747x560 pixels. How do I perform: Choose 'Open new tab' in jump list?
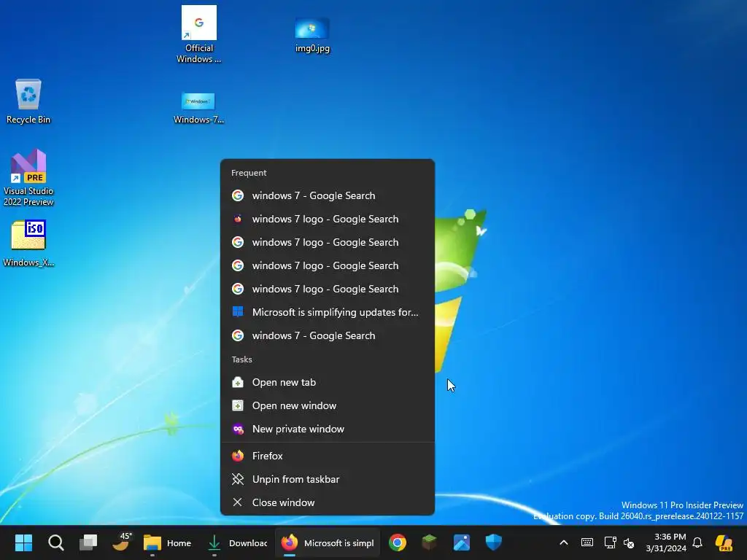(x=328, y=382)
